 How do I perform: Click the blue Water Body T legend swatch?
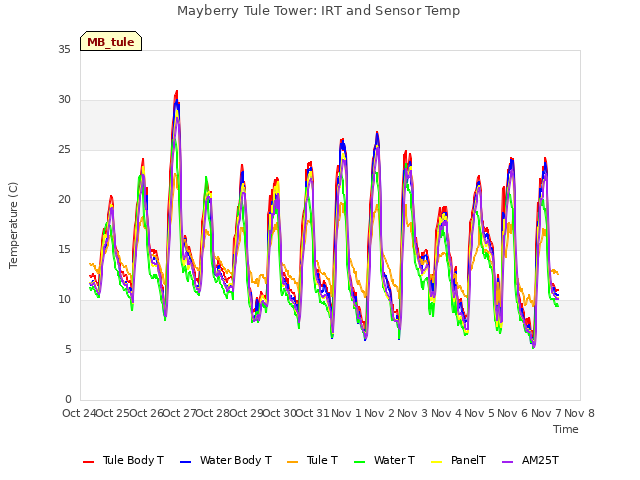[x=186, y=462]
